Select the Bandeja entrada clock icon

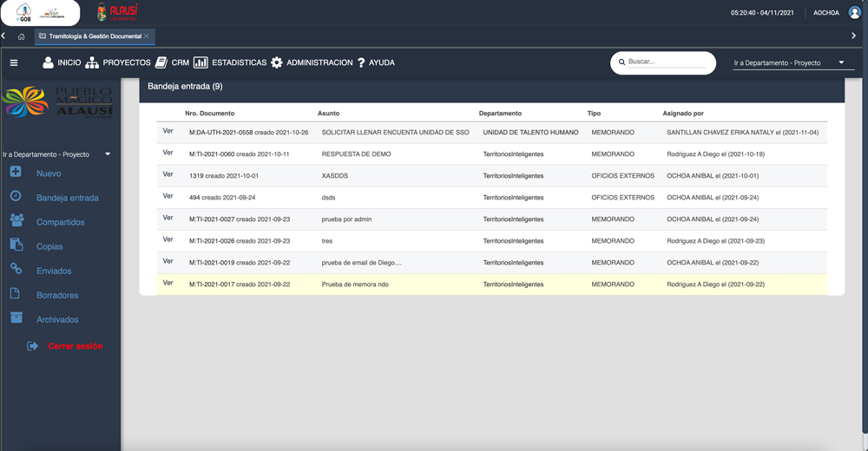point(16,197)
